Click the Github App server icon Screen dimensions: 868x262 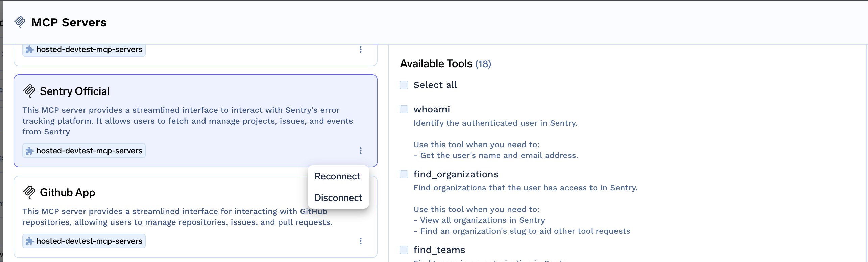[29, 192]
